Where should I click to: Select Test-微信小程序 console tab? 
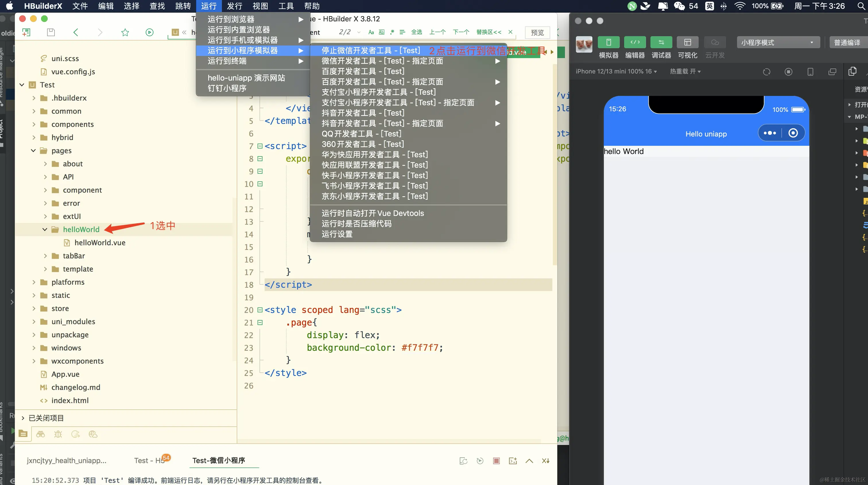(218, 460)
